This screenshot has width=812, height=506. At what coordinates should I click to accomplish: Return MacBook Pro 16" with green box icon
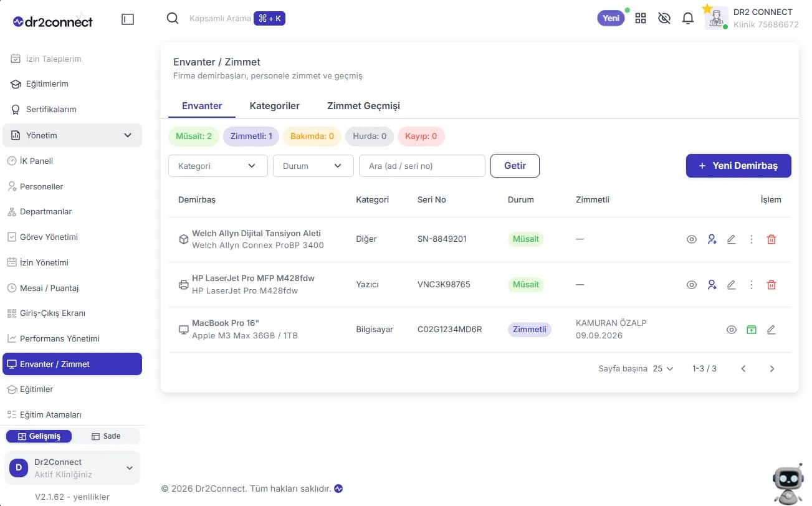[x=752, y=330]
